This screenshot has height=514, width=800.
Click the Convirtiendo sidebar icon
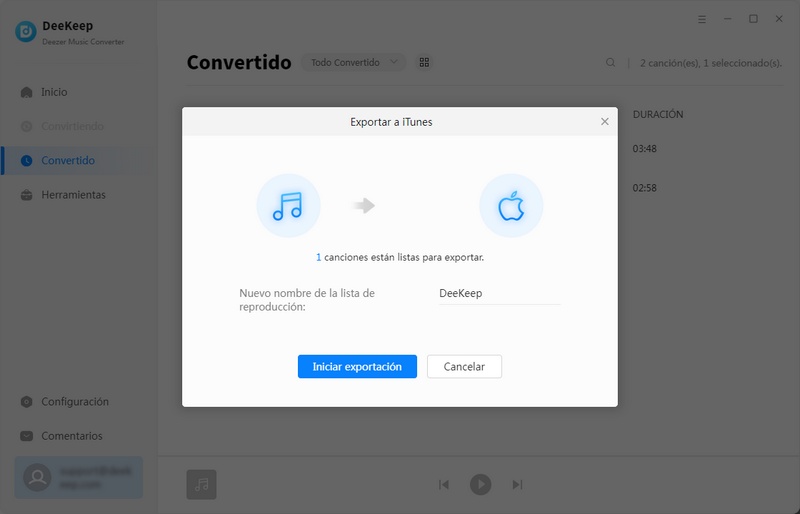pos(27,126)
